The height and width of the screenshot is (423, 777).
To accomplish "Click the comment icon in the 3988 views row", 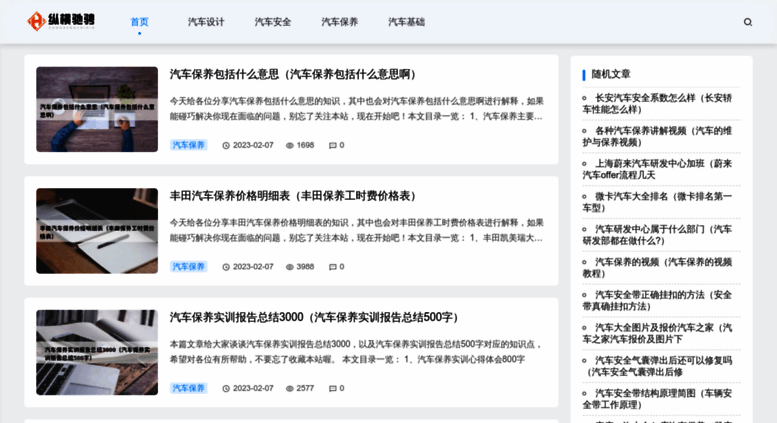I will [333, 267].
